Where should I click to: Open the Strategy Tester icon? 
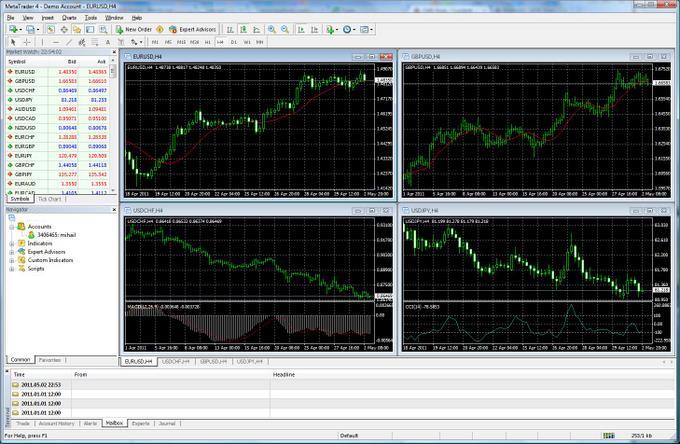click(103, 29)
